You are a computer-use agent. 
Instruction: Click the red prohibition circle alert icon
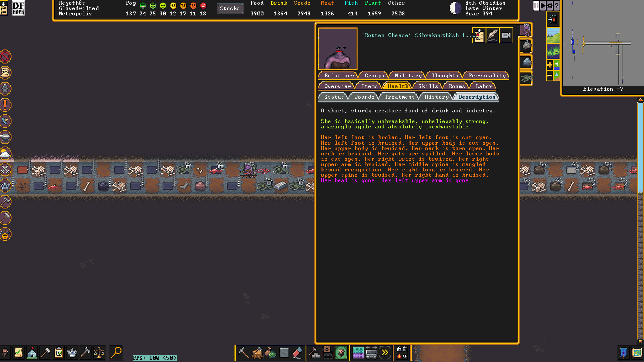(6, 56)
